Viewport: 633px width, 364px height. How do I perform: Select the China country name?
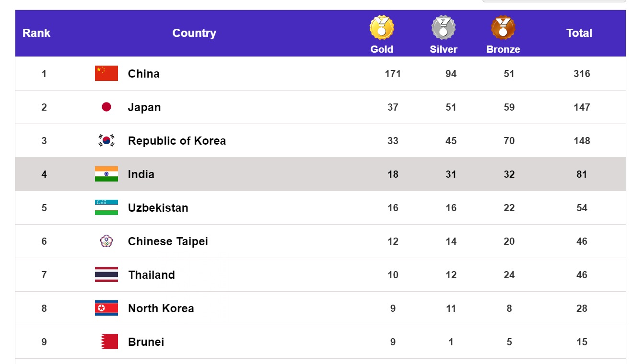pos(144,74)
